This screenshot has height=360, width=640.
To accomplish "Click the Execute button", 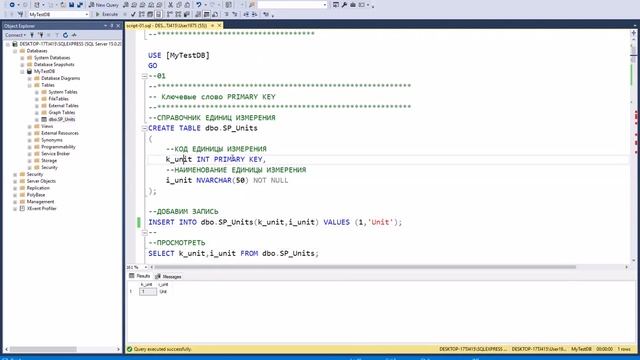I will click(107, 14).
